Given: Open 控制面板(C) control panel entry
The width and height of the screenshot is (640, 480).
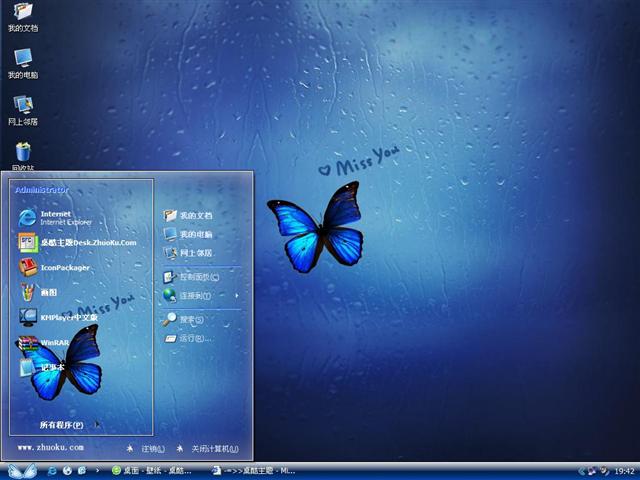Looking at the screenshot, I should [x=191, y=277].
